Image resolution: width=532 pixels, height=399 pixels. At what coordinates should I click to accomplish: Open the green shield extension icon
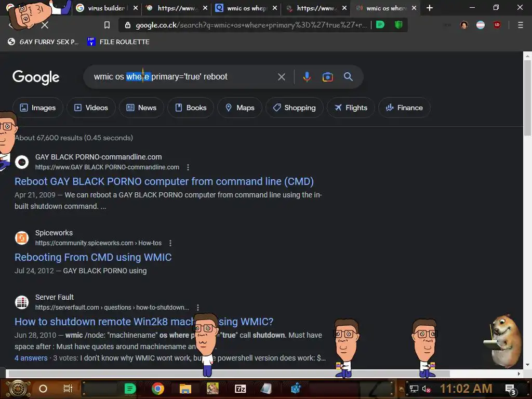398,25
